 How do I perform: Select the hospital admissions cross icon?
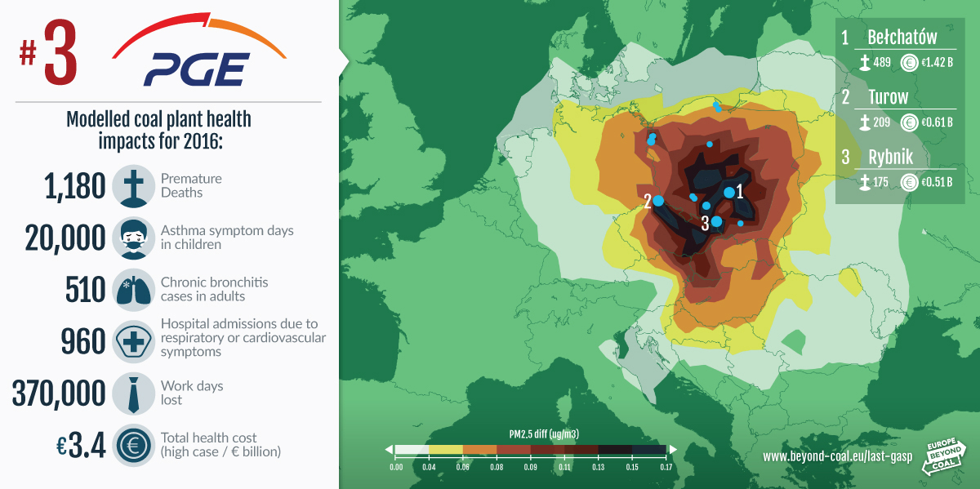click(x=133, y=341)
